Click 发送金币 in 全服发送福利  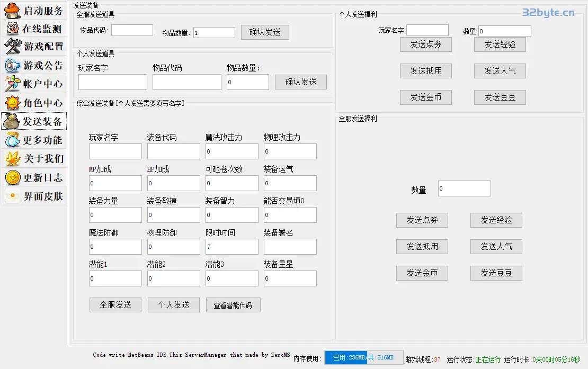422,273
